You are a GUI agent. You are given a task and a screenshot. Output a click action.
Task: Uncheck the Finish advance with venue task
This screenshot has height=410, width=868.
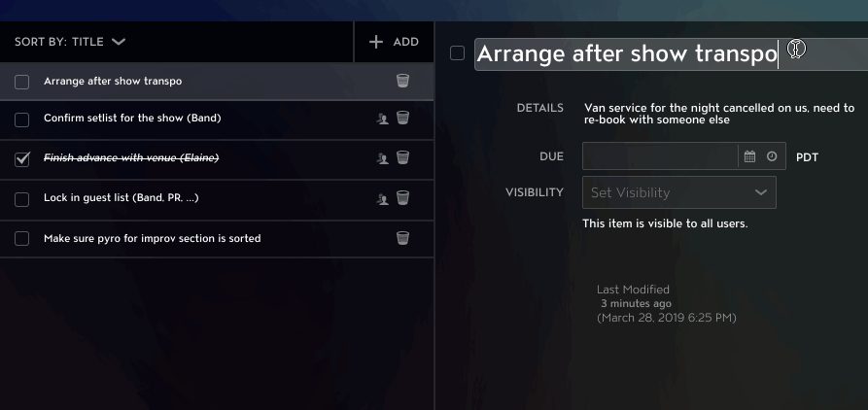[x=21, y=159]
